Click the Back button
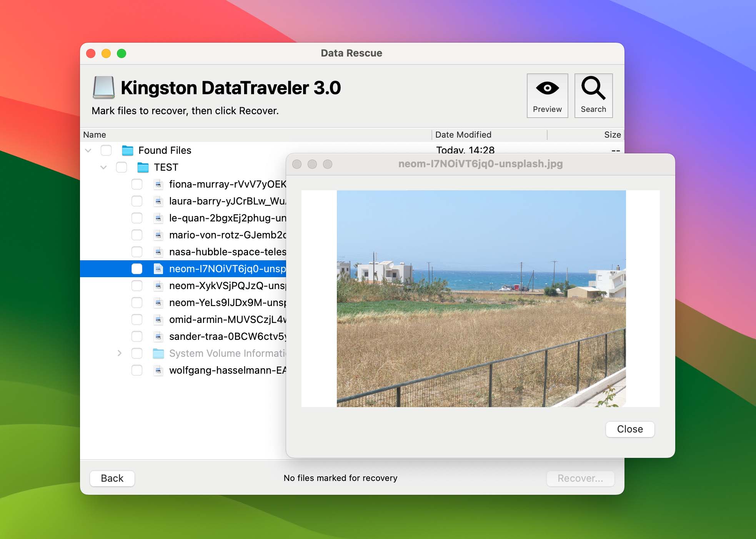This screenshot has height=539, width=756. pos(112,478)
